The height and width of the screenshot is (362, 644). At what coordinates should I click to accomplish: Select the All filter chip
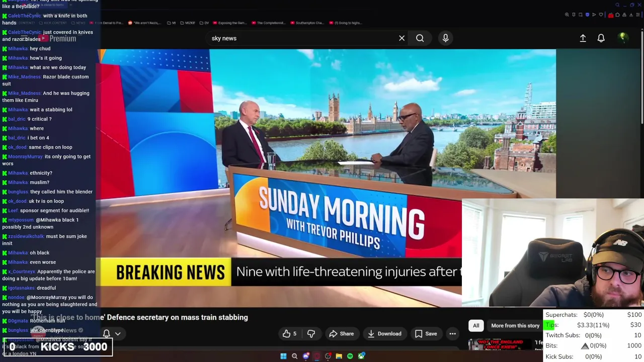476,326
